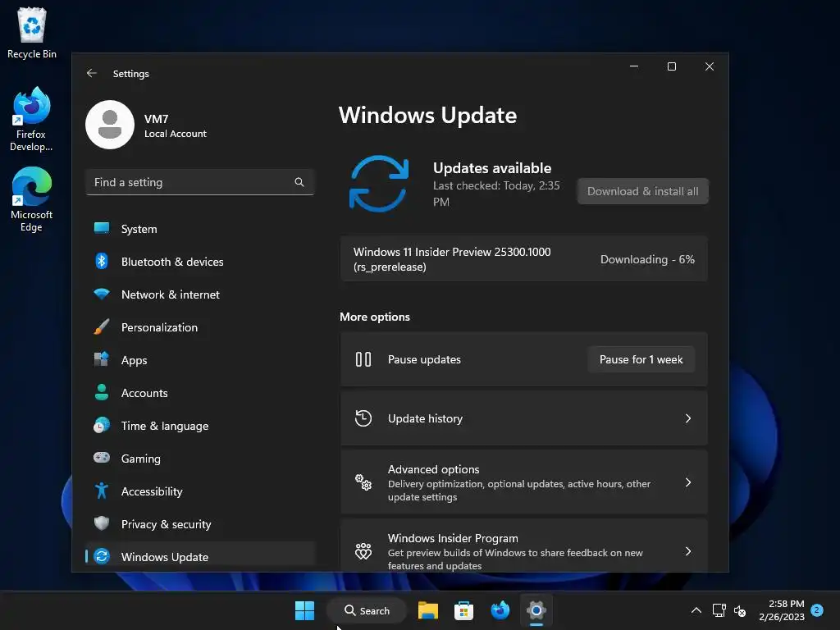
Task: Open the System settings category
Action: point(200,229)
